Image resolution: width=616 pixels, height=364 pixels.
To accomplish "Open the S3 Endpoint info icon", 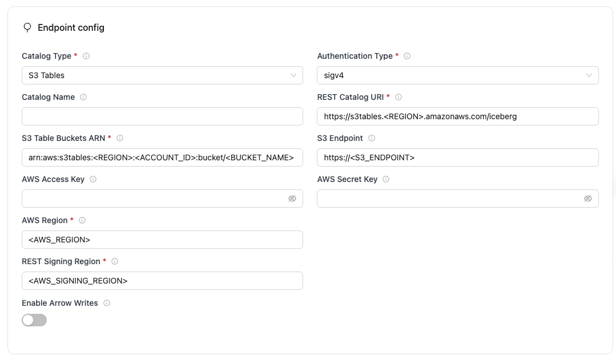I will (371, 138).
